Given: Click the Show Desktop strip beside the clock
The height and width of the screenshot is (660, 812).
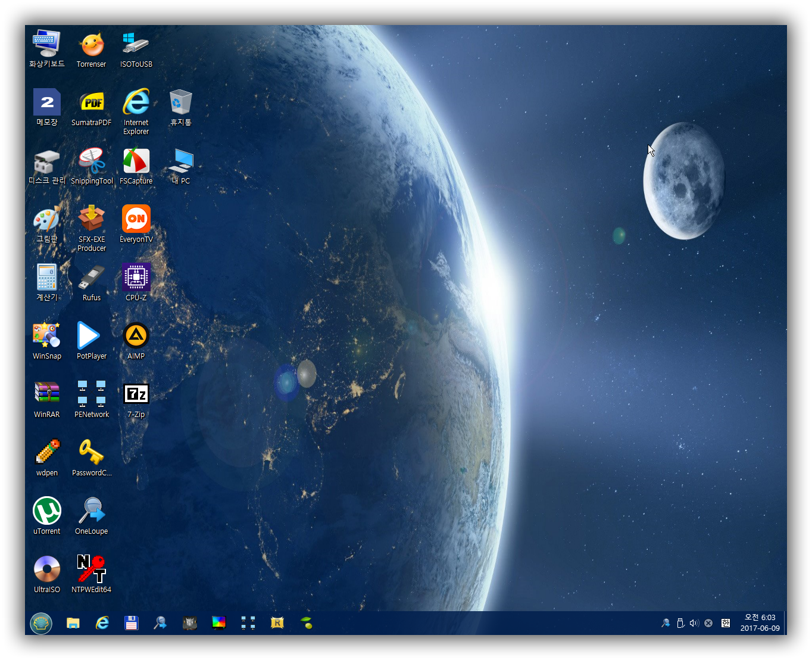Looking at the screenshot, I should coord(785,623).
